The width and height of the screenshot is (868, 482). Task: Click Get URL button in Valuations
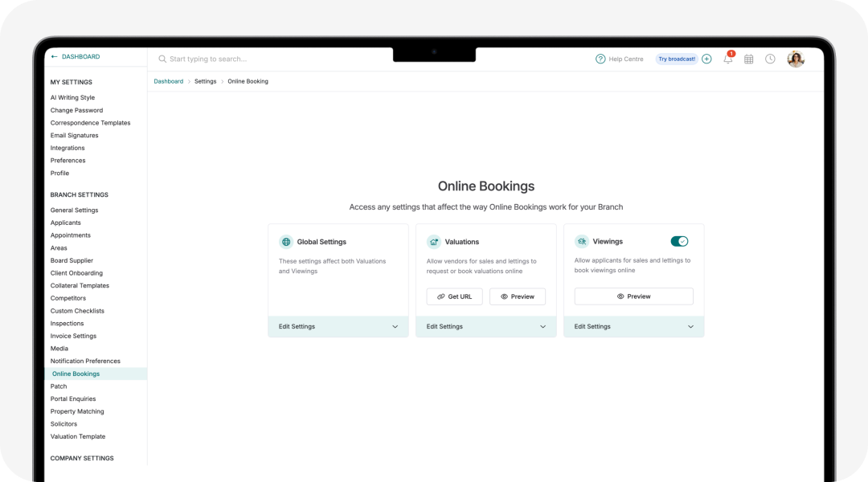click(454, 296)
